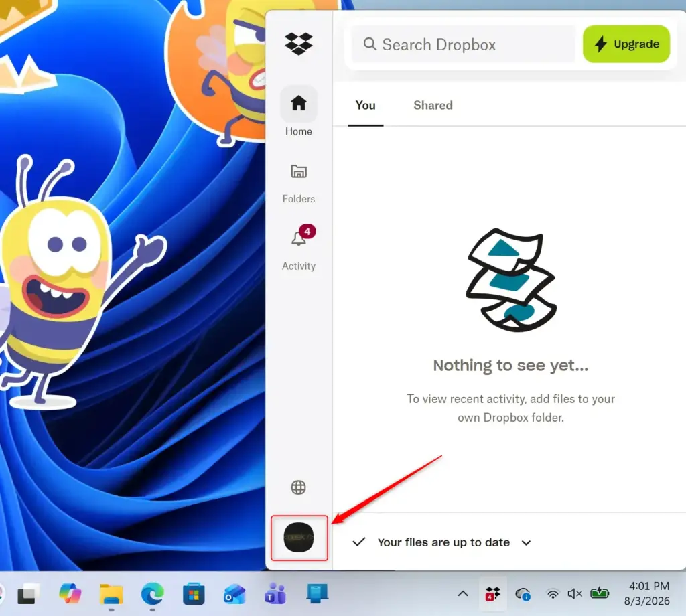
Task: Open the OneDrive tray icon
Action: pos(523,594)
